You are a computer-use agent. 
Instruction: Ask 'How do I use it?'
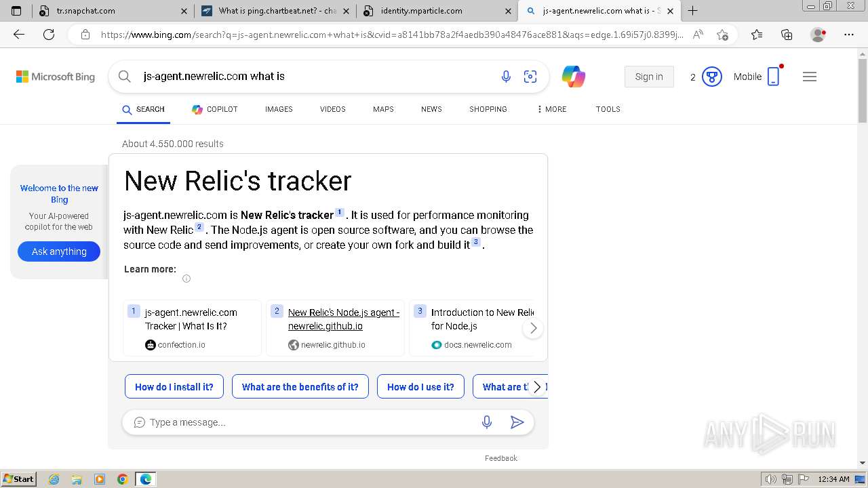(420, 387)
